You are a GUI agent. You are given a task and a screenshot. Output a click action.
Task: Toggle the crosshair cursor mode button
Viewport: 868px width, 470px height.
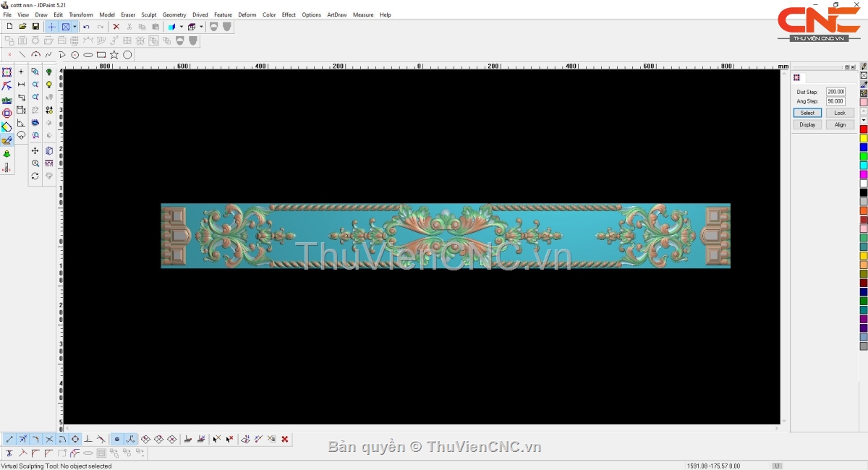click(51, 27)
